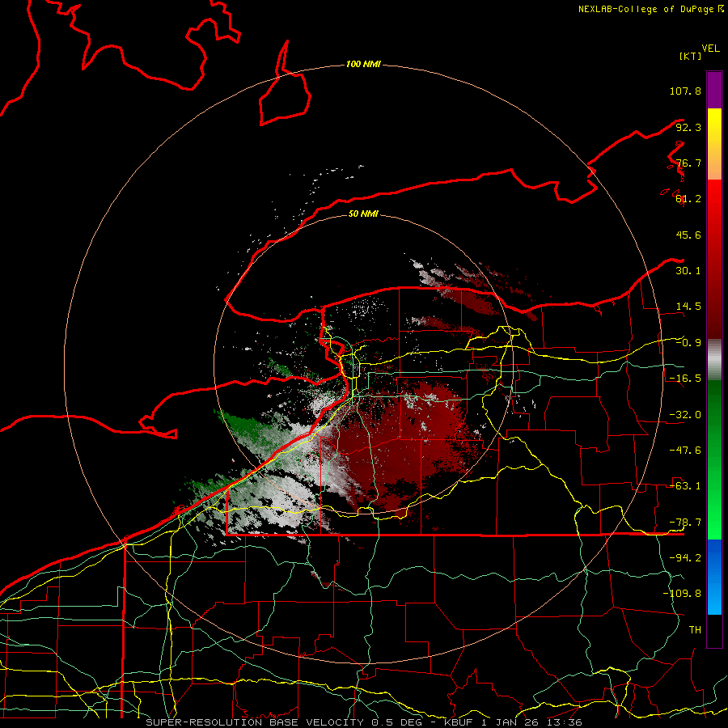The height and width of the screenshot is (728, 728).
Task: Click the 100 NMI range ring label
Action: (363, 64)
